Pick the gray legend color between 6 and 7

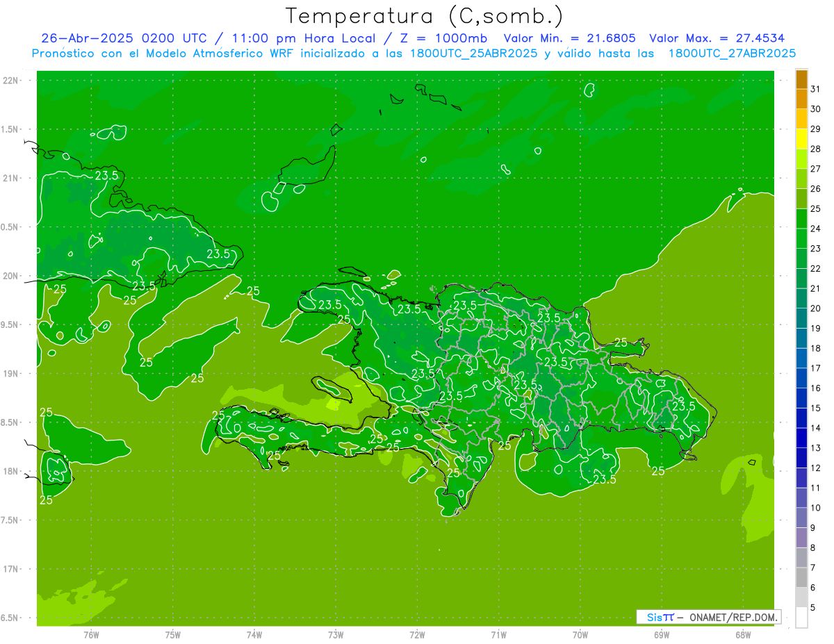tap(801, 578)
